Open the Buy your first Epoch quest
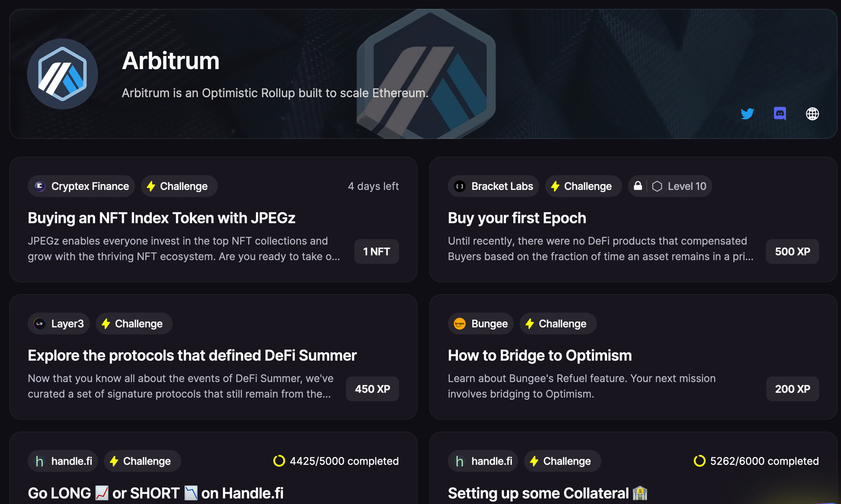 coord(517,218)
